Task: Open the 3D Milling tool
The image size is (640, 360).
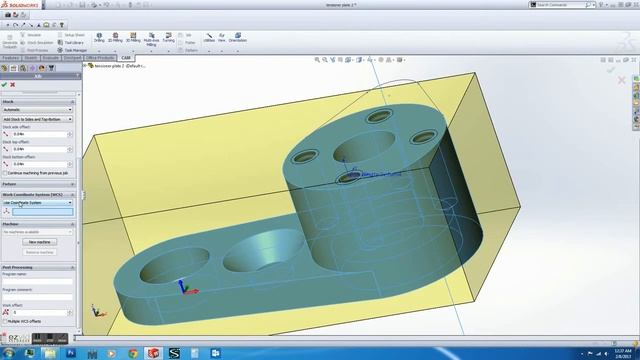Action: [x=133, y=38]
